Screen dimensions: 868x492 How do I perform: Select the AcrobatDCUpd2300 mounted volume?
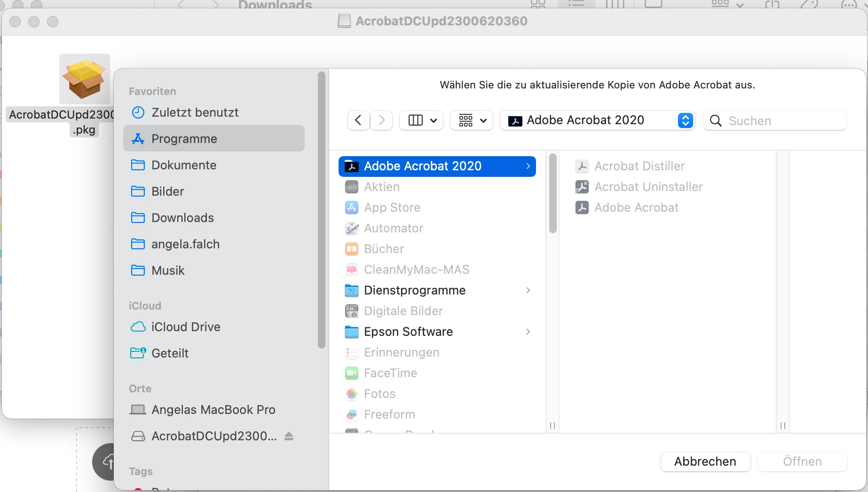pos(214,436)
